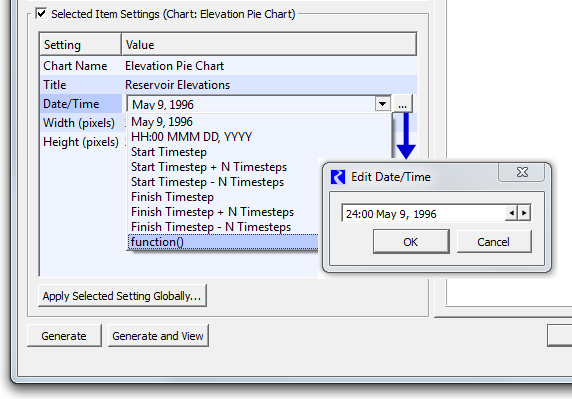Image resolution: width=572 pixels, height=399 pixels.
Task: Select the Date/Time setting row
Action: tap(81, 104)
